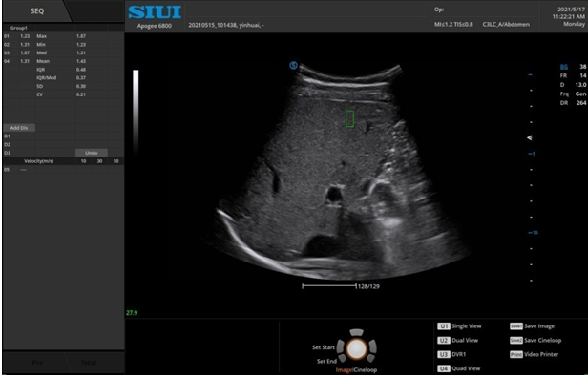Click the U4 Quad View key icon

(444, 368)
